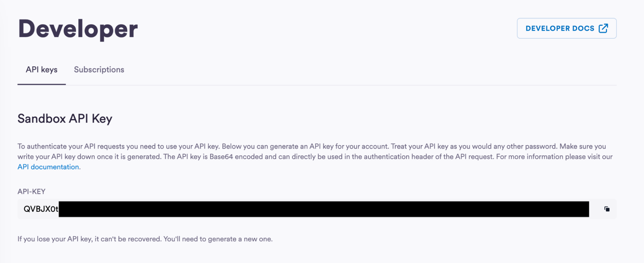Screen dimensions: 644x263
Task: Click the underline beneath the API keys tab
Action: coord(42,84)
